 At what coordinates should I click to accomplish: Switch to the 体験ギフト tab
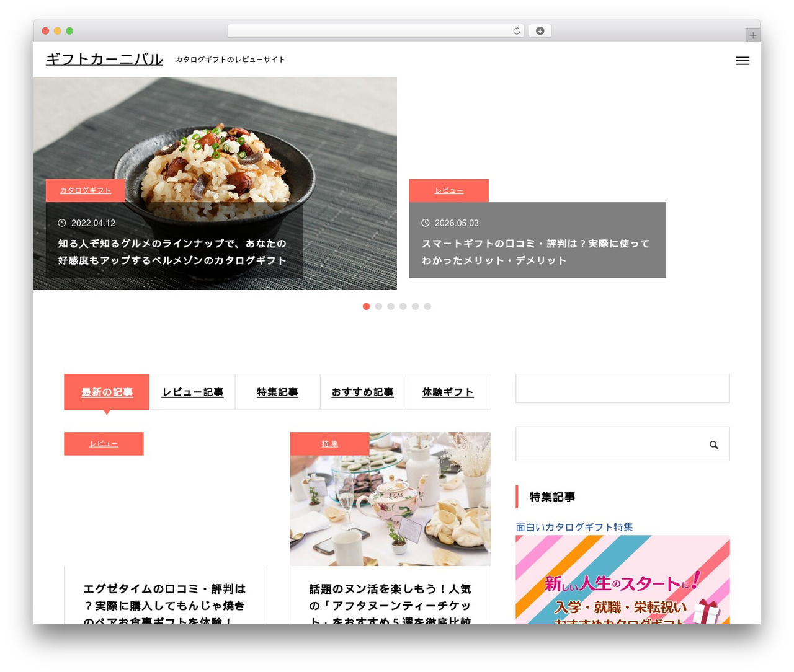[x=448, y=392]
